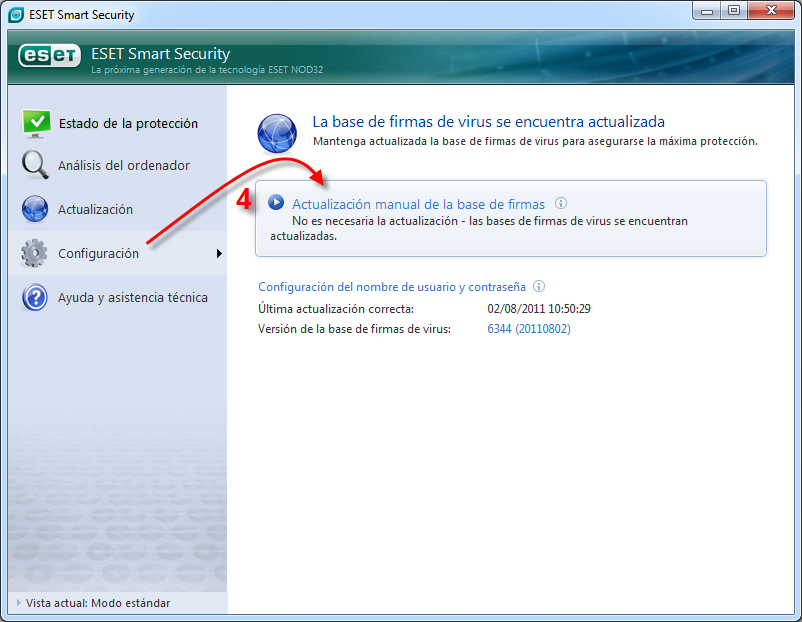Start Actualización manual de la base de firmas
This screenshot has height=622, width=802.
tap(418, 204)
